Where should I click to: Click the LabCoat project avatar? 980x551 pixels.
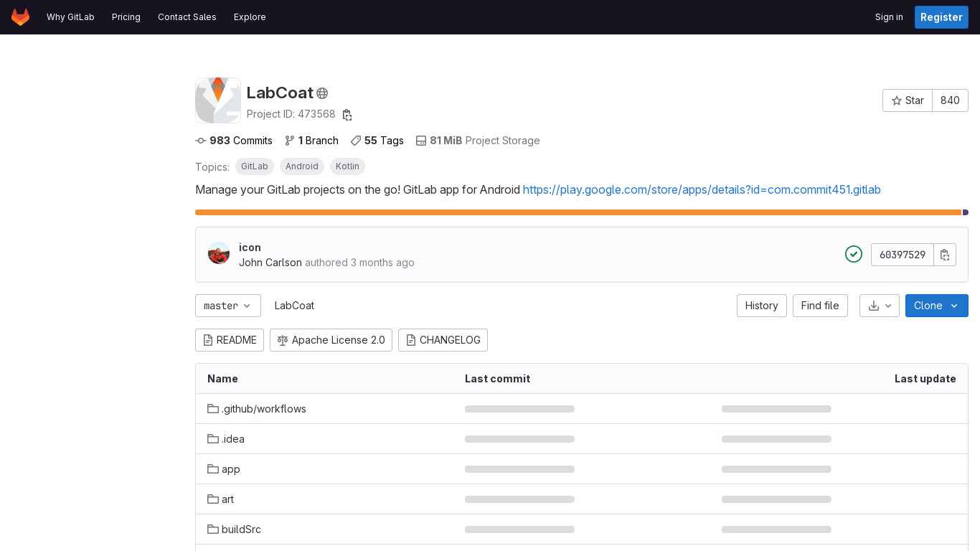[x=218, y=100]
